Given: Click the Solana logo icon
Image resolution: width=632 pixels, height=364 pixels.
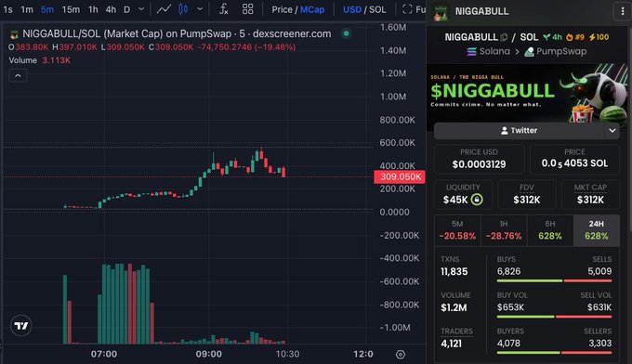Looking at the screenshot, I should (471, 52).
